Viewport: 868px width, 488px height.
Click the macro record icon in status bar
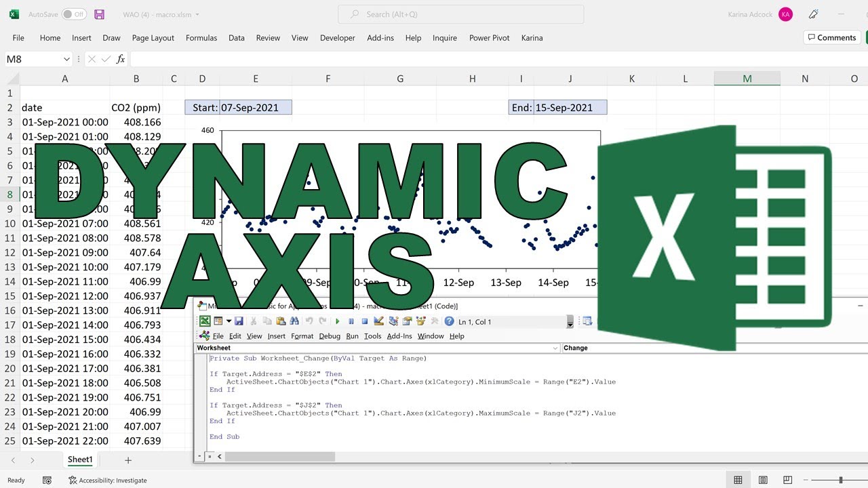click(x=47, y=480)
